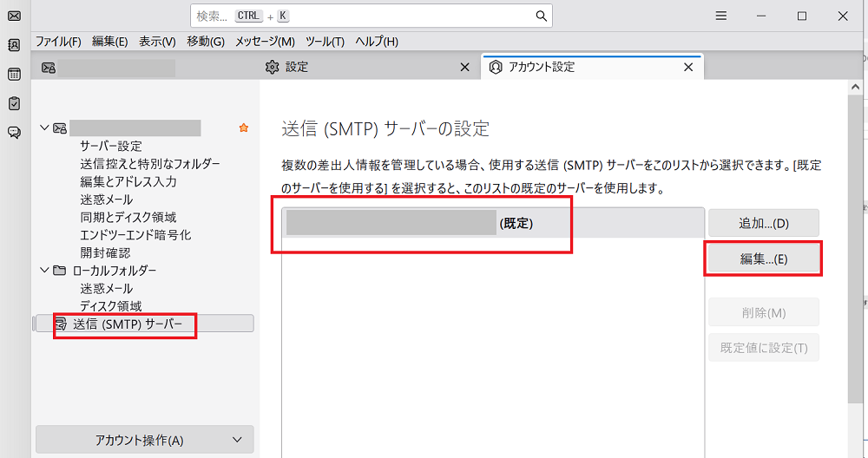This screenshot has width=868, height=458.
Task: Close the 設定 tab
Action: tap(464, 67)
